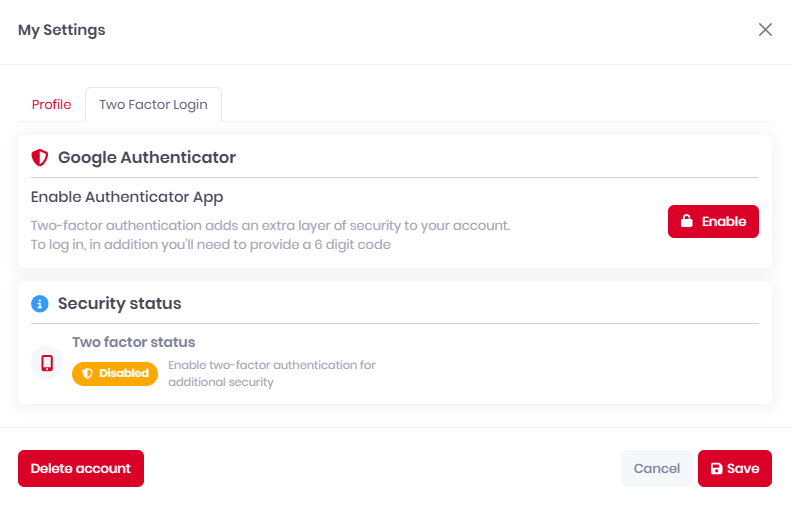Click the Two factor status label
792x507 pixels.
(x=133, y=342)
